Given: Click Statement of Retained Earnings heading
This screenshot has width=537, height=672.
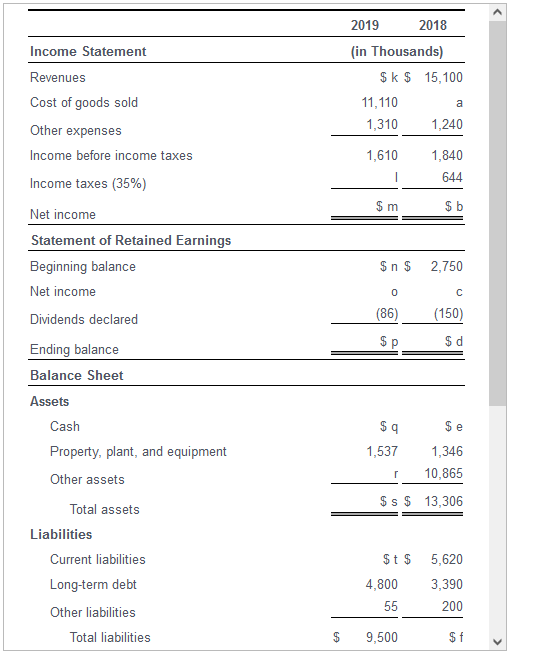Looking at the screenshot, I should 131,240.
